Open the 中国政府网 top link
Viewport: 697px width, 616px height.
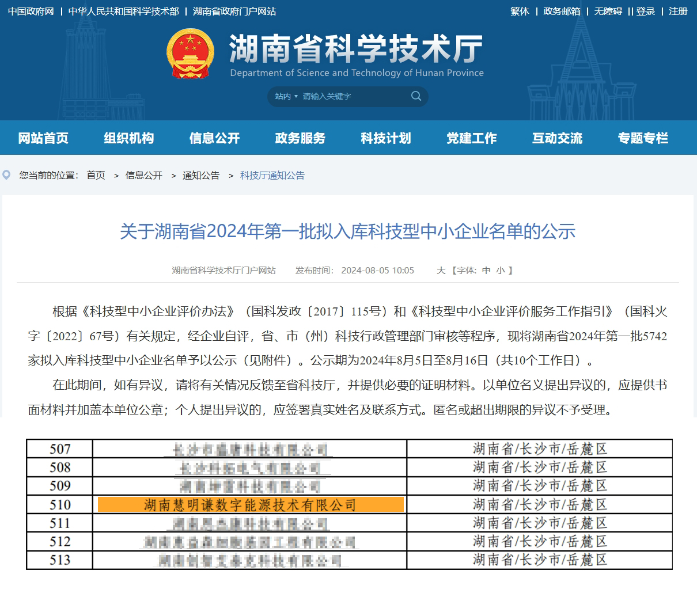pos(31,12)
